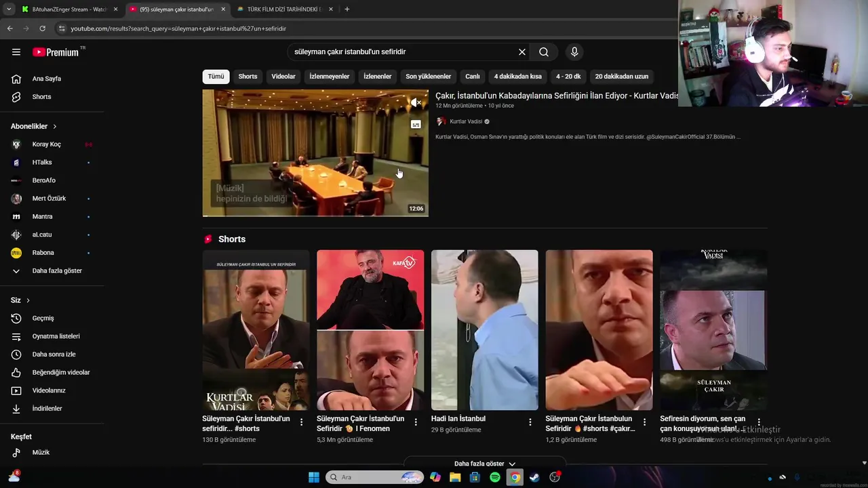Open the YouTube hamburger guide menu
This screenshot has height=488, width=868.
tap(16, 52)
